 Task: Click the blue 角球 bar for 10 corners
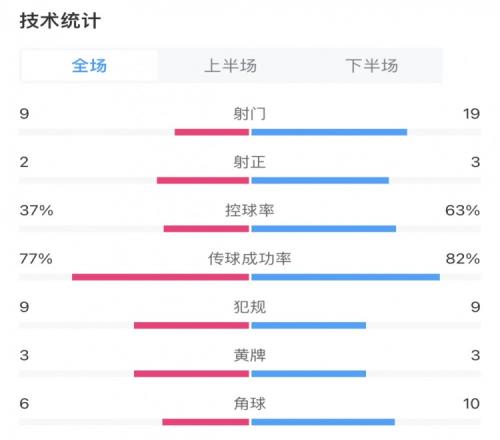click(x=323, y=422)
